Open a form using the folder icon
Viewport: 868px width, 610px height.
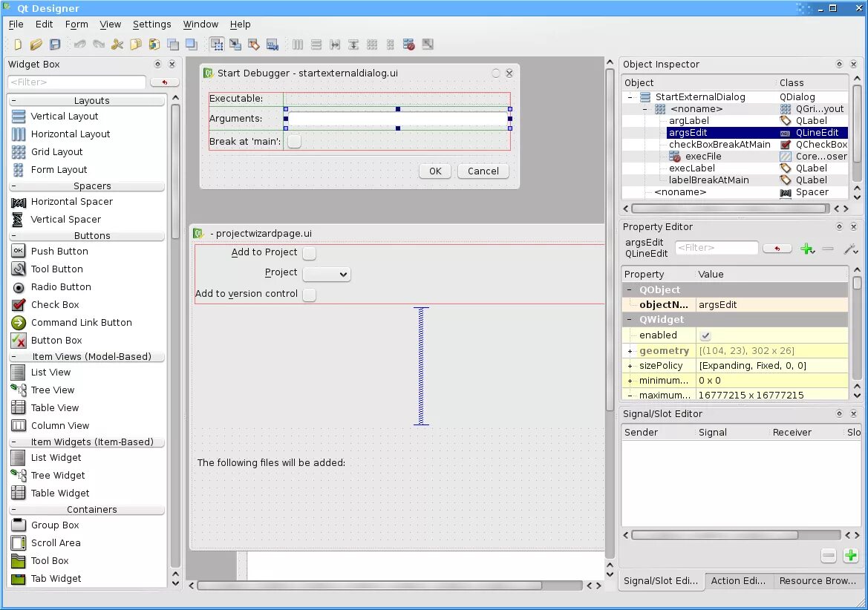[36, 45]
